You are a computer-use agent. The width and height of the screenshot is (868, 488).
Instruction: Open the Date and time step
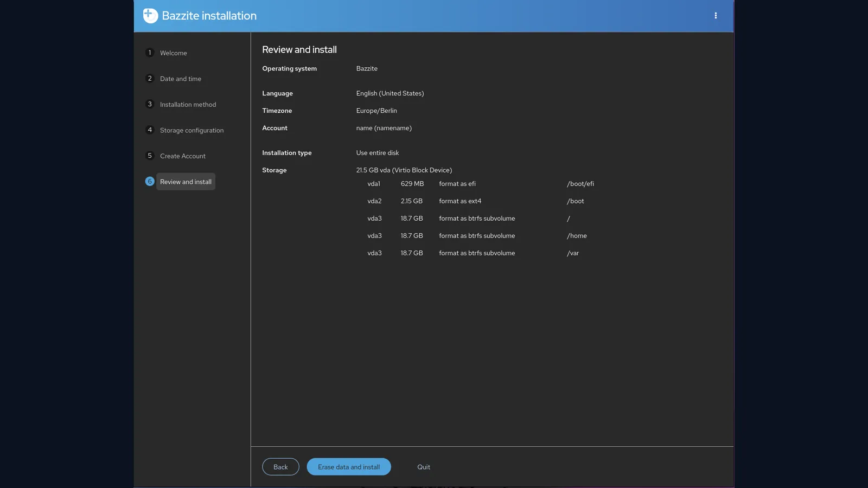pos(181,79)
